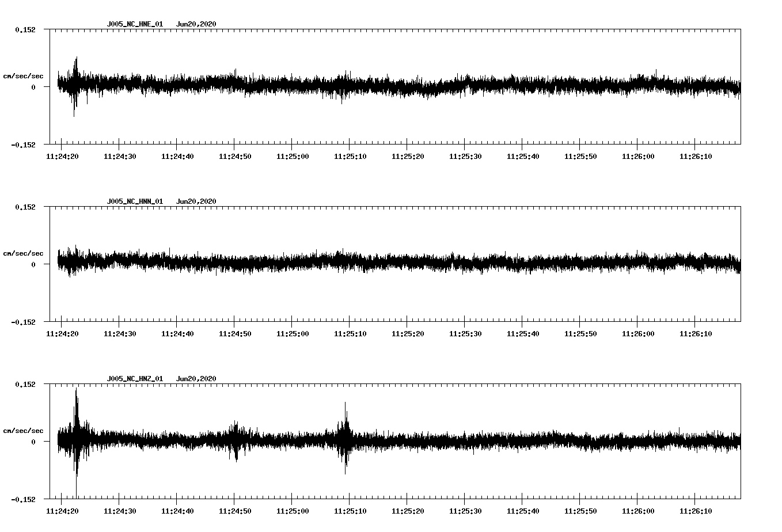The height and width of the screenshot is (532, 782).
Task: Click the zero label on HNE vertical axis
Action: 33,87
